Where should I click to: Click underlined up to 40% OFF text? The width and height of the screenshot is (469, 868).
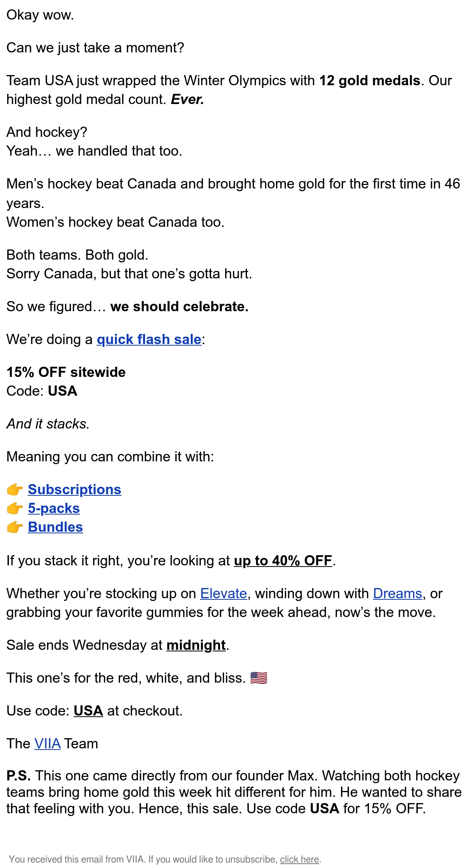click(x=283, y=561)
